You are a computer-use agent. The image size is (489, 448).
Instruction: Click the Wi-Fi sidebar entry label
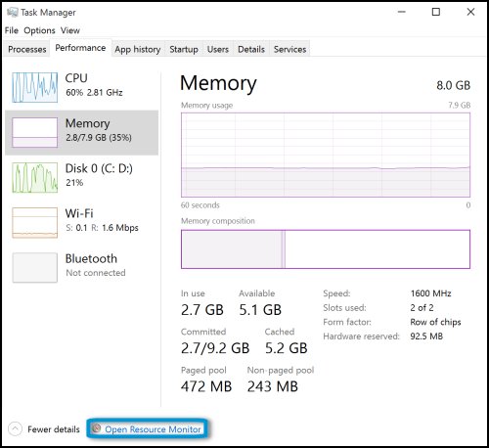coord(79,213)
